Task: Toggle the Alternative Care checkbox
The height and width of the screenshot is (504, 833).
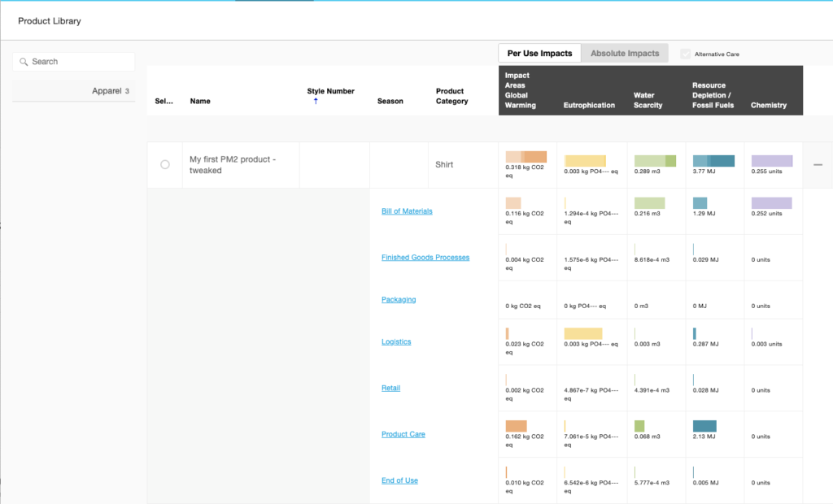Action: pos(685,54)
